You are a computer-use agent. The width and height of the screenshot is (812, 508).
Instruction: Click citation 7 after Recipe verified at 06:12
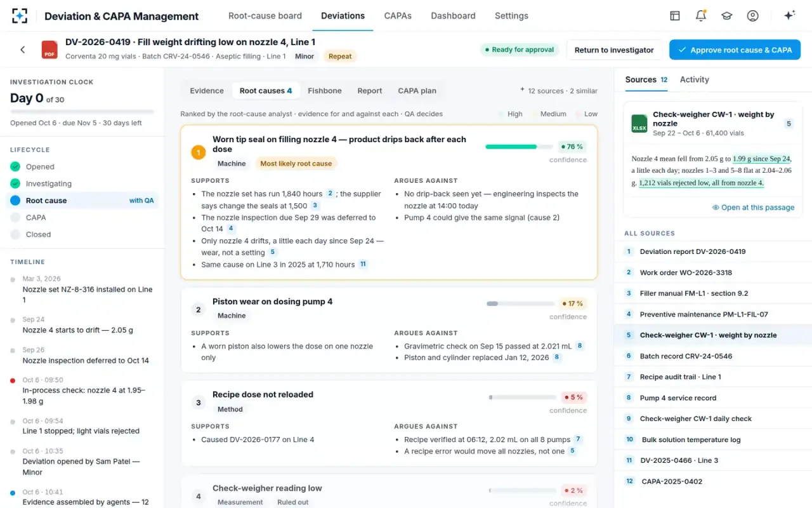click(578, 439)
